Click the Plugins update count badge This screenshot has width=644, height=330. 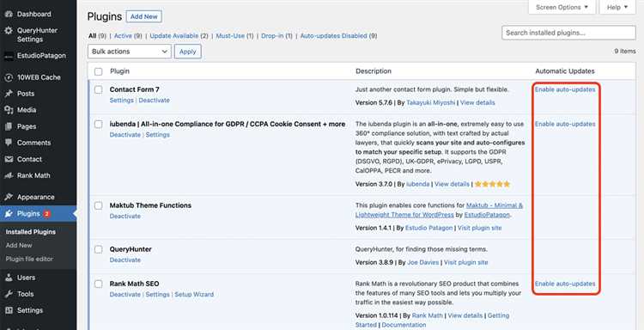pyautogui.click(x=47, y=214)
